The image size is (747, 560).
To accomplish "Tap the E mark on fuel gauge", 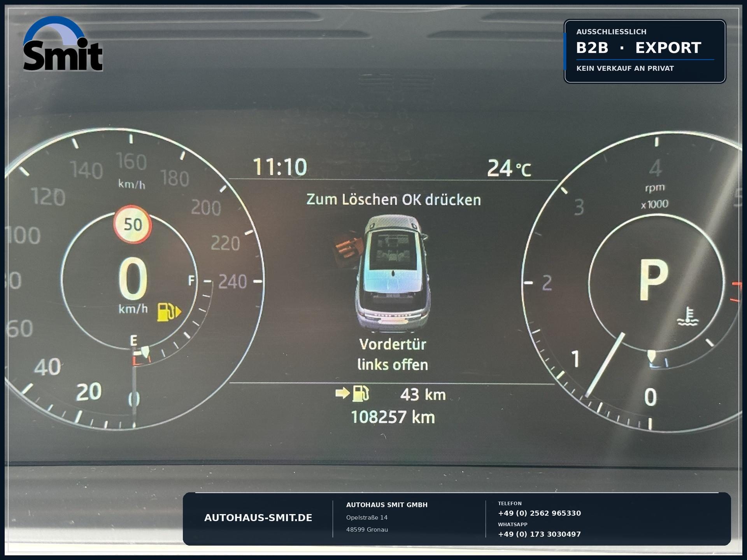I will 133,341.
